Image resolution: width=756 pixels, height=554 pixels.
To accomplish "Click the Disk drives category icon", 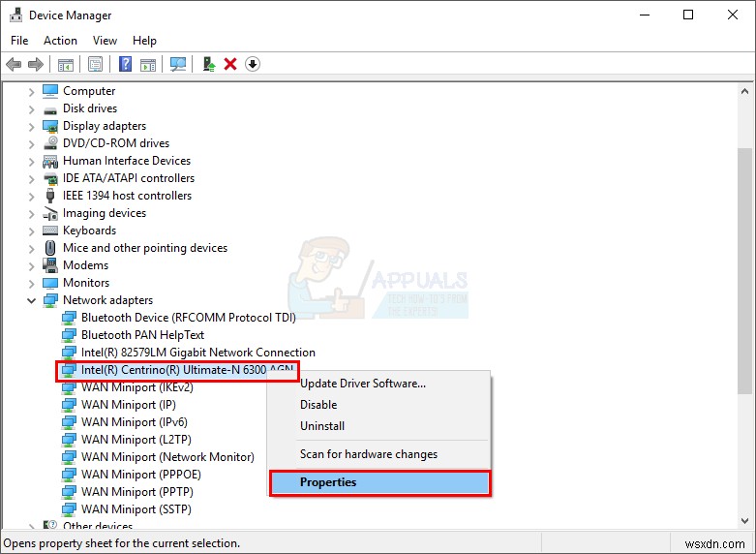I will pyautogui.click(x=50, y=109).
